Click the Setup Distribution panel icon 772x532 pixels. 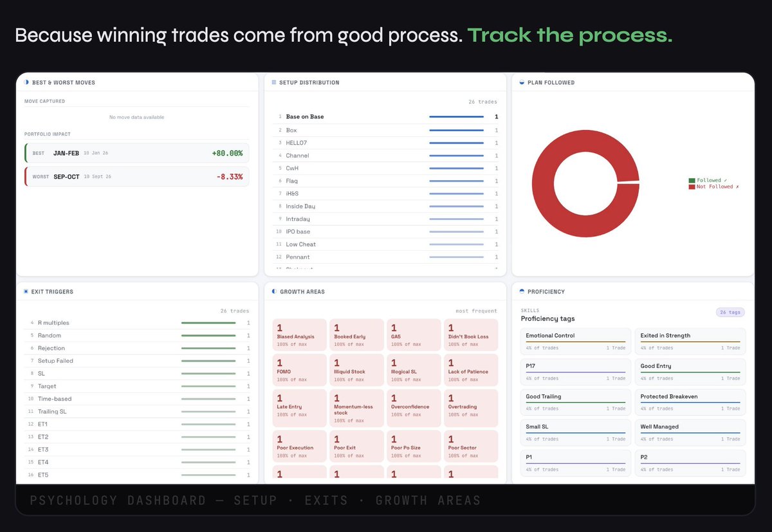pyautogui.click(x=274, y=82)
